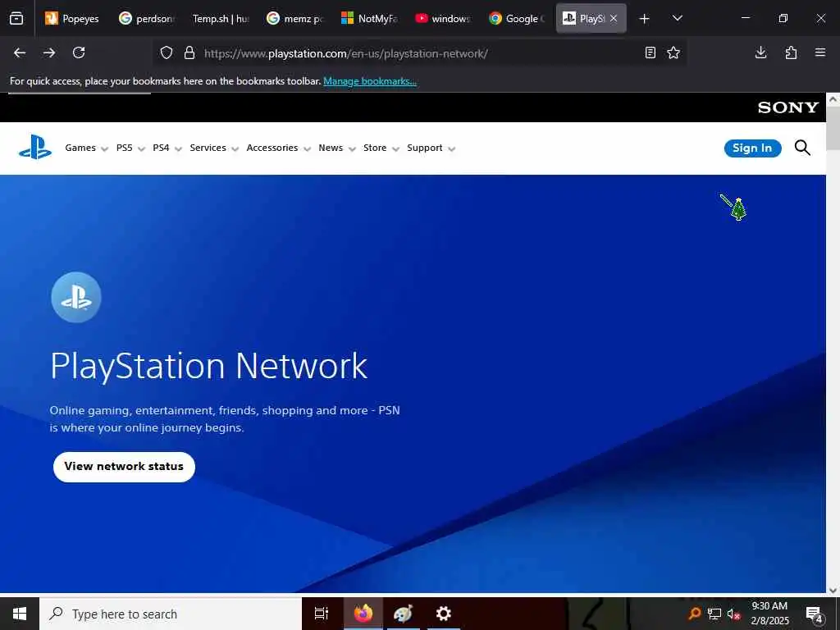Switch to the NotMyFa Microsoft tab
840x630 pixels.
(x=369, y=19)
